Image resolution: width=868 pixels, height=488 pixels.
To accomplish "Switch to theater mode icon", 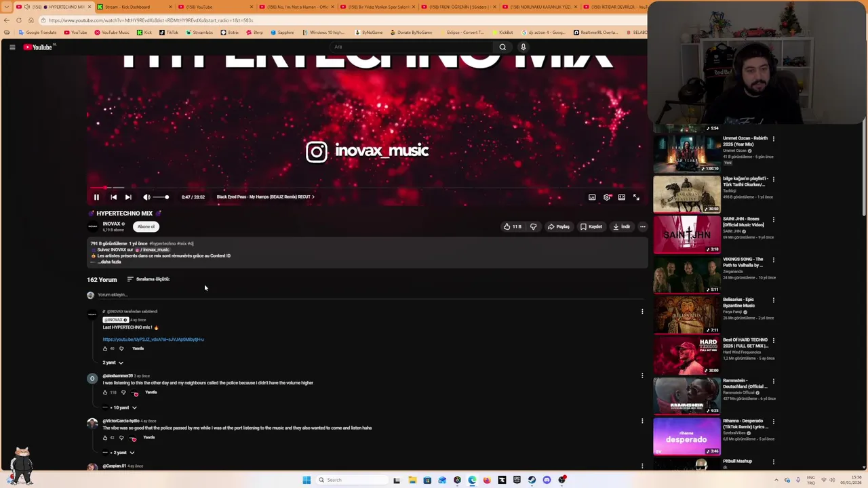I will (x=621, y=197).
